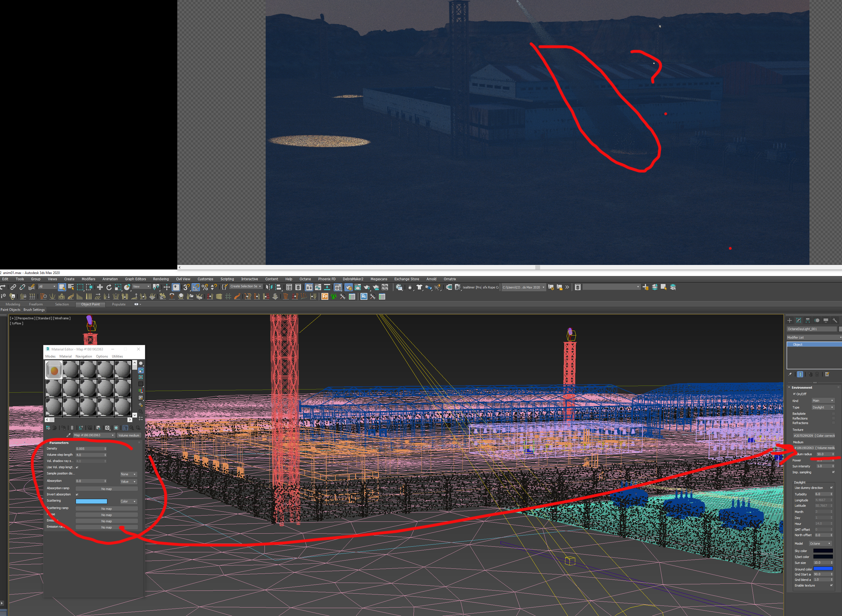The height and width of the screenshot is (616, 842).
Task: Select the Rotate tool in main toolbar
Action: point(109,287)
